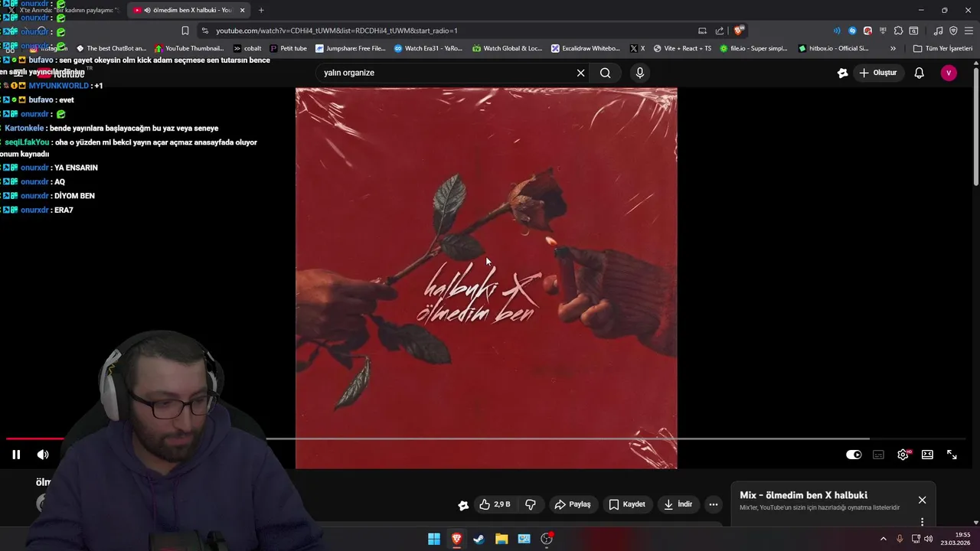Focus the YouTube search box

[446, 73]
